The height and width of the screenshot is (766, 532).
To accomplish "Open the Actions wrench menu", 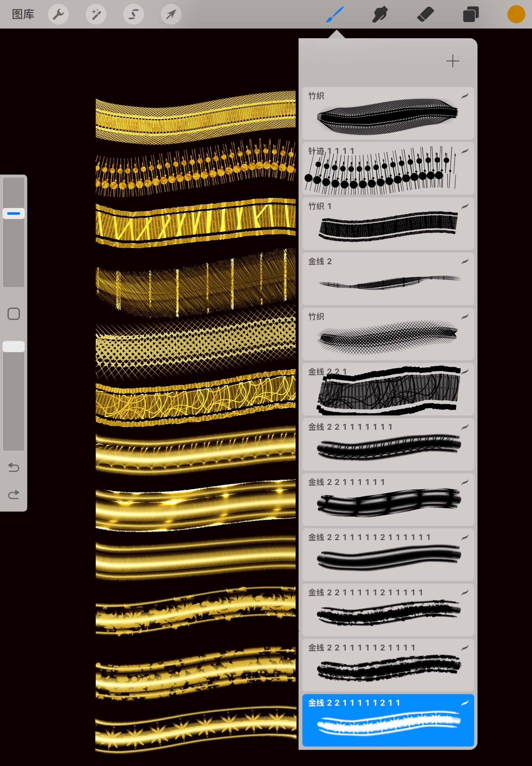I will tap(58, 14).
